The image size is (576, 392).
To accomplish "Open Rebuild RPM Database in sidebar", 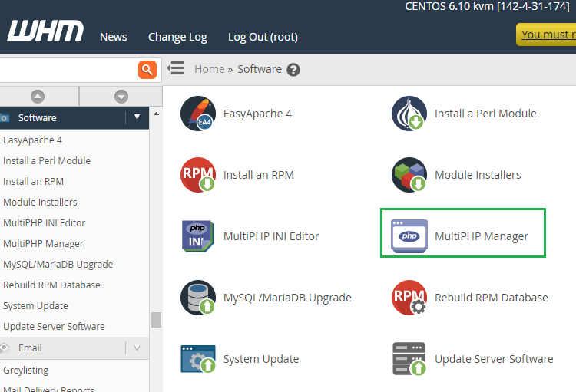I will [x=51, y=285].
